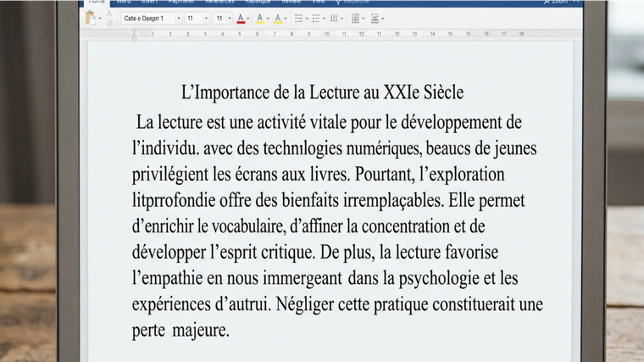The width and height of the screenshot is (644, 362).
Task: Open the arrow after the first yellow highlight A
Action: (x=268, y=19)
